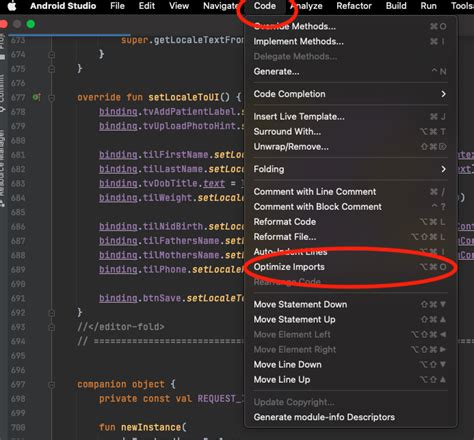This screenshot has width=474, height=440.
Task: Click the //</editor-fold> comment
Action: pos(121,327)
